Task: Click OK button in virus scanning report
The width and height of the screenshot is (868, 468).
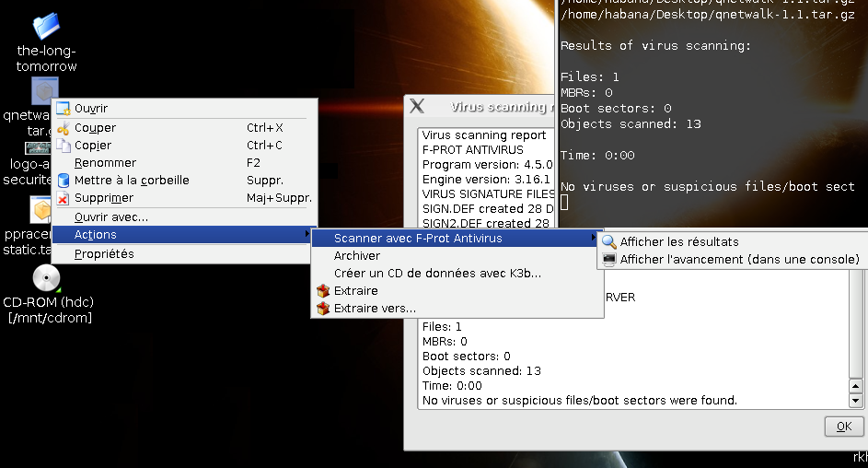Action: pyautogui.click(x=844, y=427)
